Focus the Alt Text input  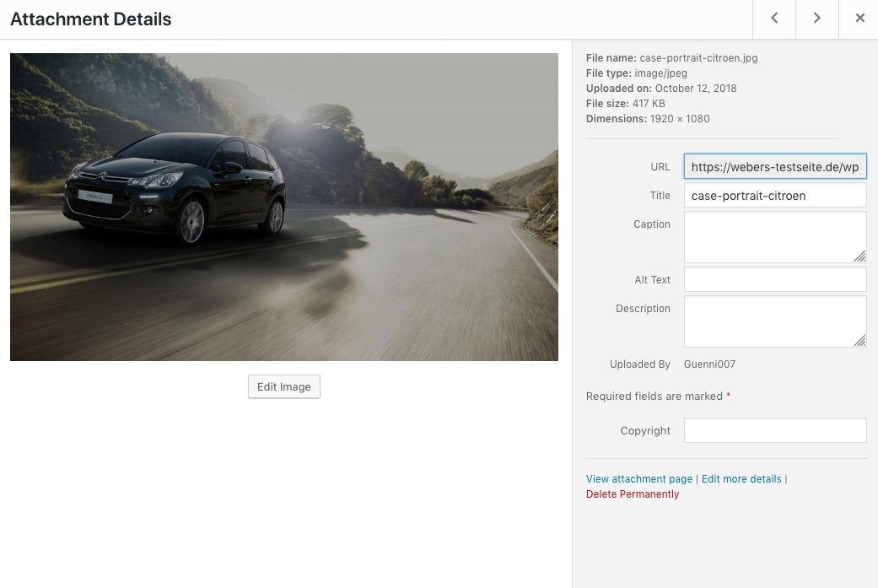pos(775,279)
